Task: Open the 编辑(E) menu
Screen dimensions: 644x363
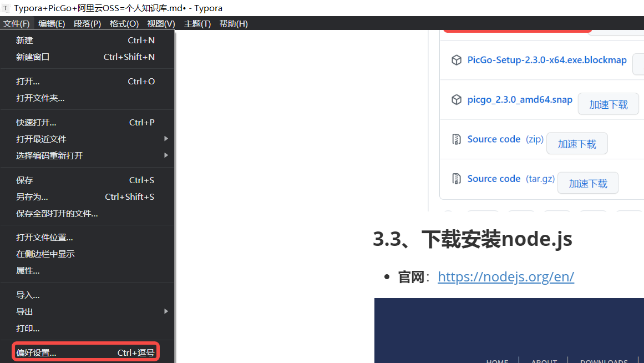Action: point(52,24)
